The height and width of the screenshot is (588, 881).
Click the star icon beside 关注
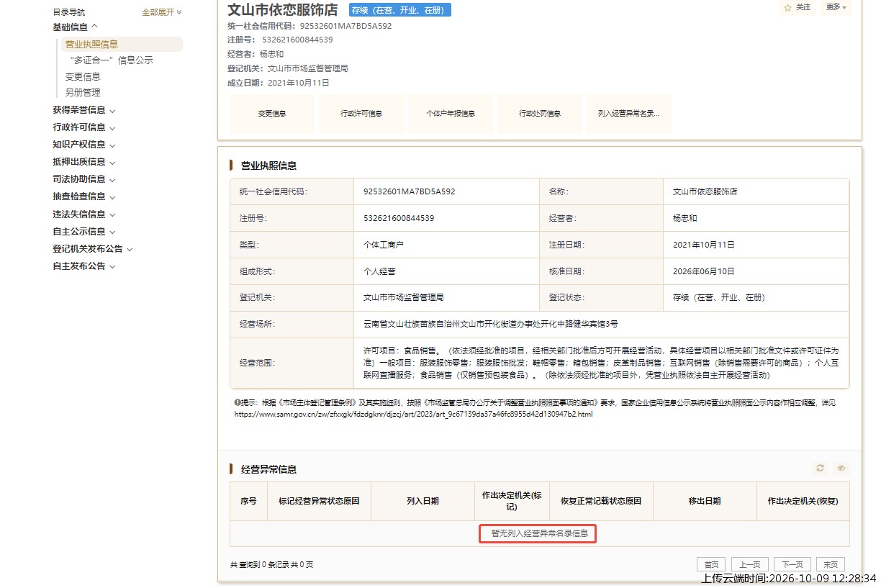[x=787, y=7]
